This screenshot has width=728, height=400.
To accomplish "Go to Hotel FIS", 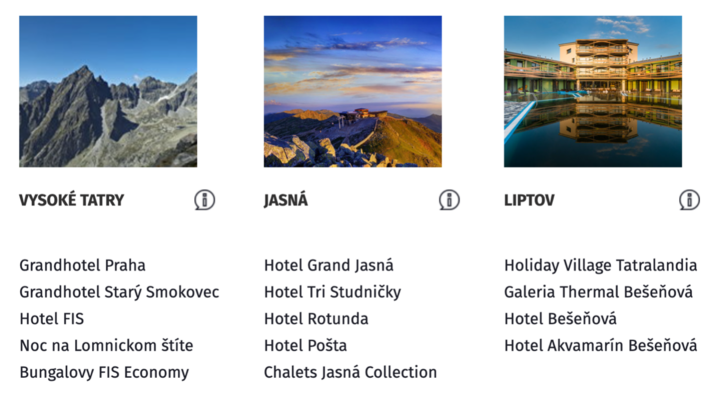I will pyautogui.click(x=52, y=319).
